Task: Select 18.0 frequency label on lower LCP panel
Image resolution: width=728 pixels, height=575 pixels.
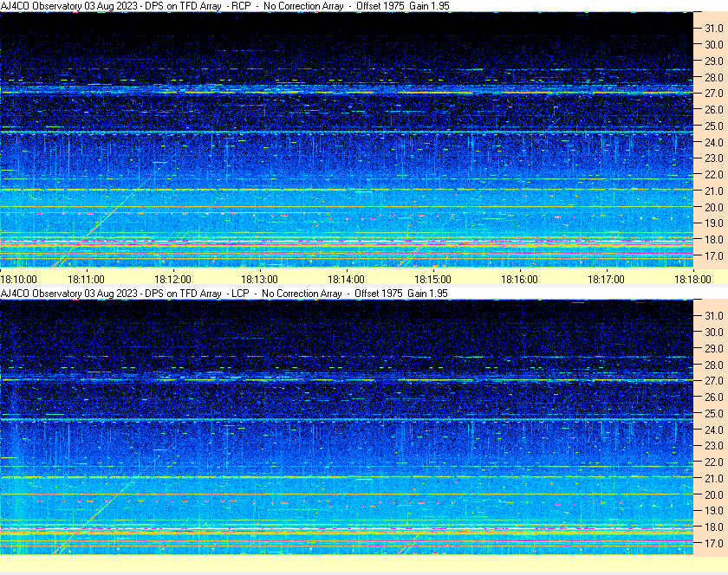Action: (x=714, y=527)
